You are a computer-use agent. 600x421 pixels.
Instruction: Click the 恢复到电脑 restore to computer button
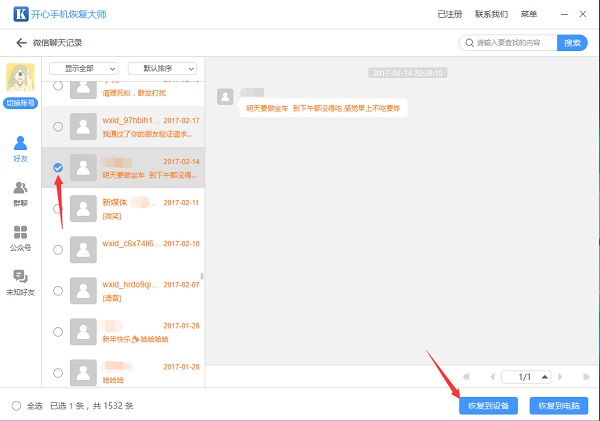click(559, 406)
